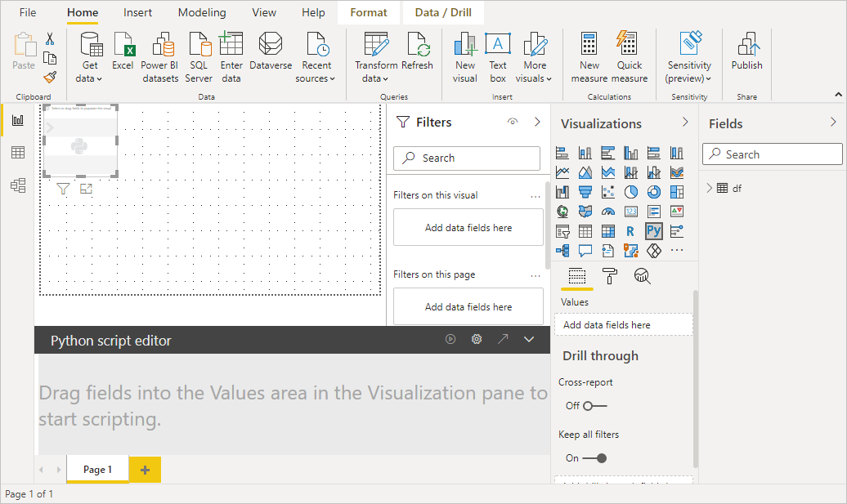This screenshot has width=847, height=504.
Task: Run the Python script
Action: [450, 339]
